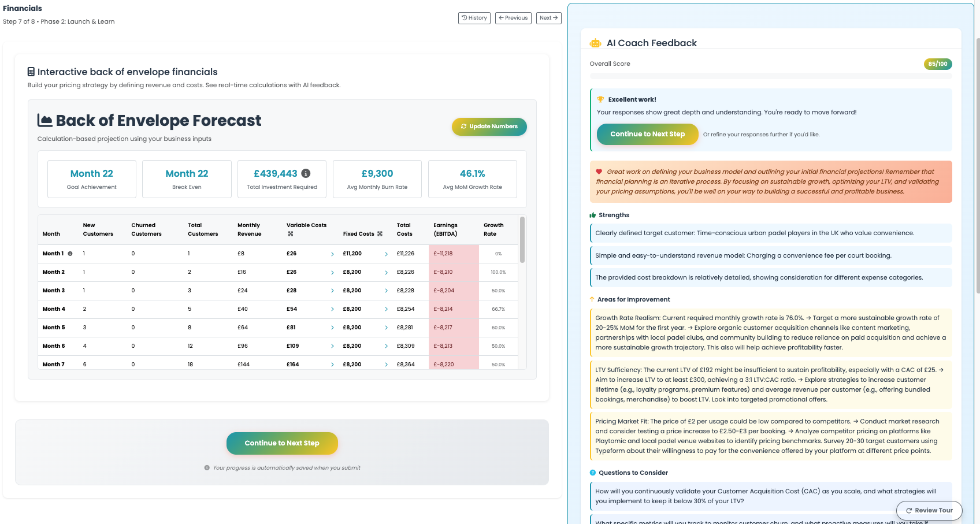The height and width of the screenshot is (524, 980).
Task: Click the question mark icon beside Questions to Consider
Action: (x=592, y=473)
